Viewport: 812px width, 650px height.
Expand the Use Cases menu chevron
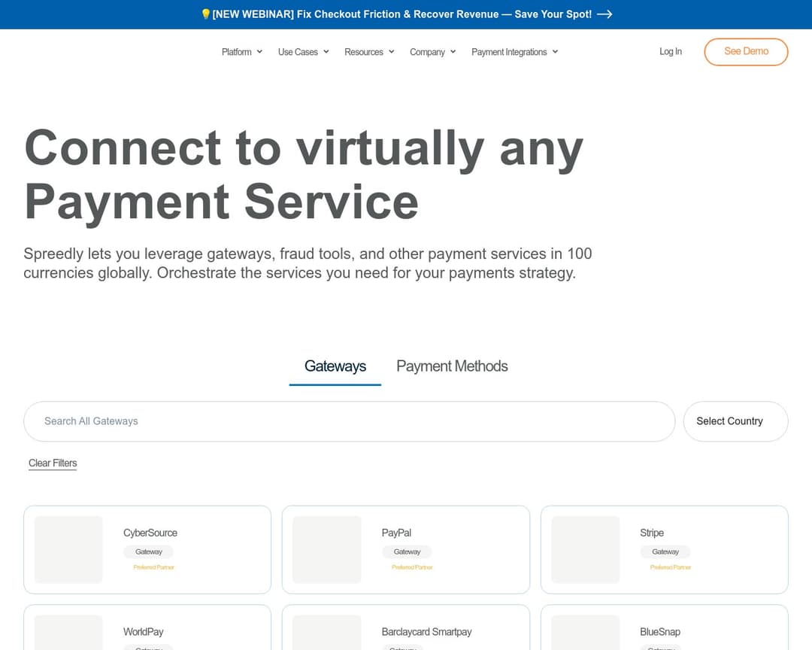click(326, 52)
